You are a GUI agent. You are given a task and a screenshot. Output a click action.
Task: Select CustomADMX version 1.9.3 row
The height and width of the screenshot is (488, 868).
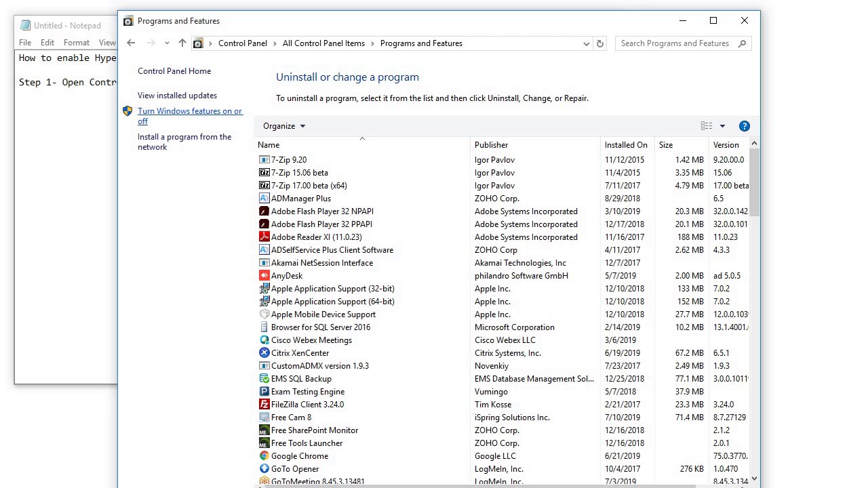click(x=503, y=366)
